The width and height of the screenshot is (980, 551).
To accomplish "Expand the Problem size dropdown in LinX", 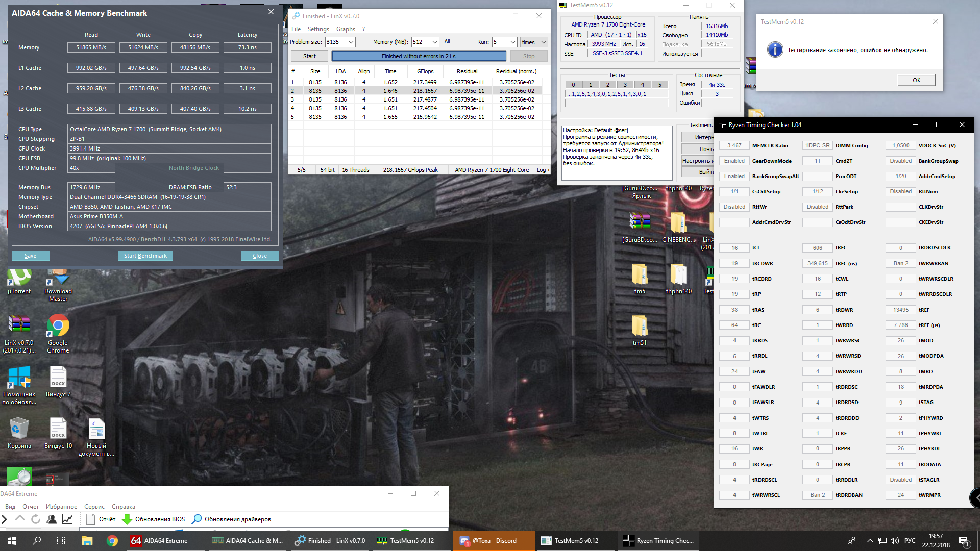I will point(351,42).
